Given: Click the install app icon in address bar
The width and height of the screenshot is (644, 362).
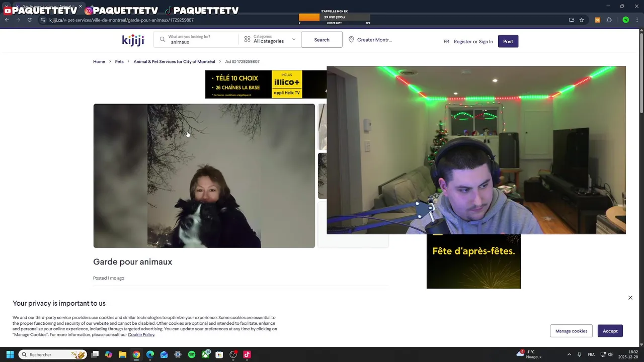Looking at the screenshot, I should pos(571,20).
